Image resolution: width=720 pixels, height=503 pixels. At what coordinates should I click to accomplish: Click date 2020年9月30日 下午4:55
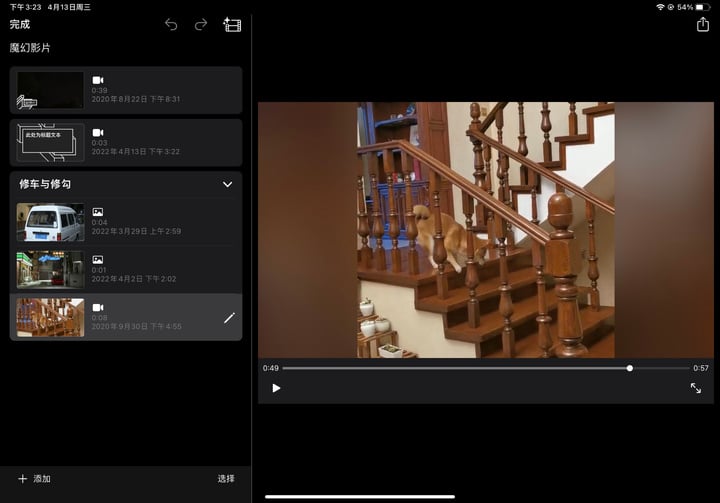tap(136, 327)
